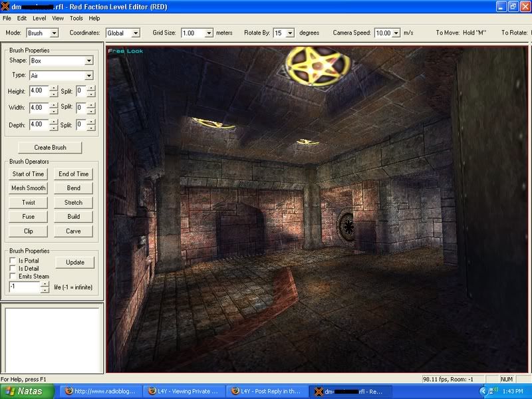Click the Red Faction editor taskbar item
The height and width of the screenshot is (399, 532).
click(x=350, y=392)
